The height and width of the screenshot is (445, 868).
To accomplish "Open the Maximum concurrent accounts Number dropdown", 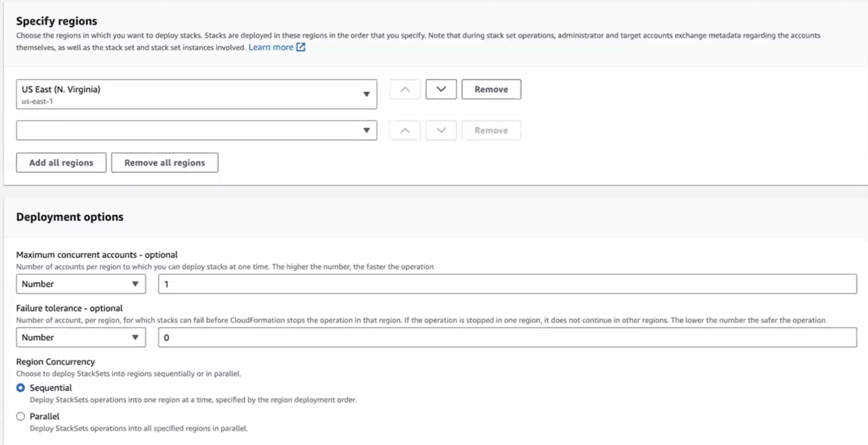I will (81, 284).
